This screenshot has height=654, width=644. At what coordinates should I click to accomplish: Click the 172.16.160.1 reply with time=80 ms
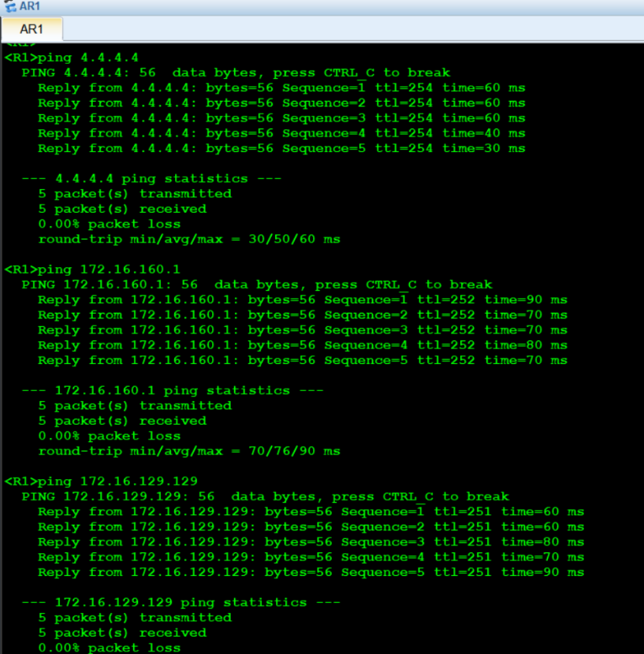coord(303,345)
